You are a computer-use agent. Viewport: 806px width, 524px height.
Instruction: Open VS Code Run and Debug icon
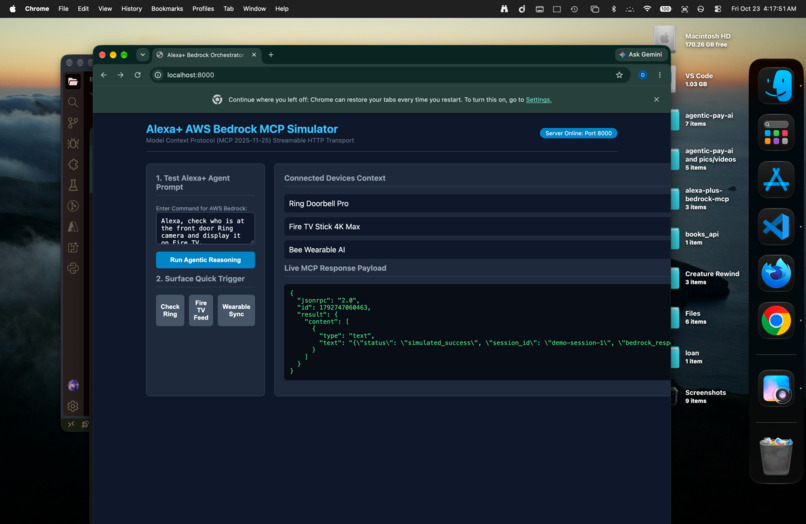click(73, 143)
